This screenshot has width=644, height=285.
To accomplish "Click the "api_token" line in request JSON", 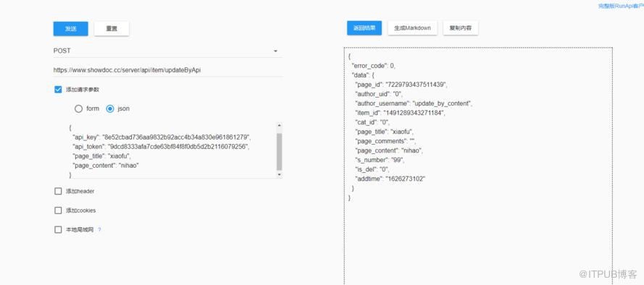I will 161,146.
